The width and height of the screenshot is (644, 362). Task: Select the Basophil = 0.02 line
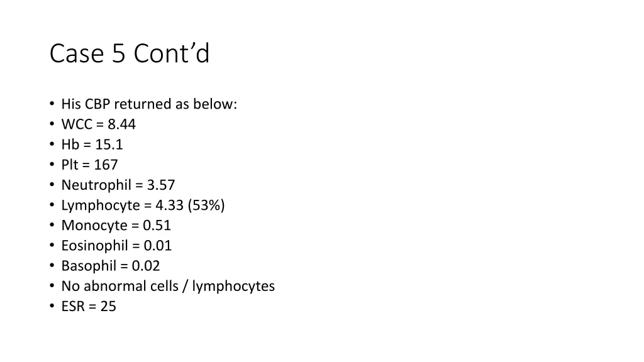(x=111, y=266)
